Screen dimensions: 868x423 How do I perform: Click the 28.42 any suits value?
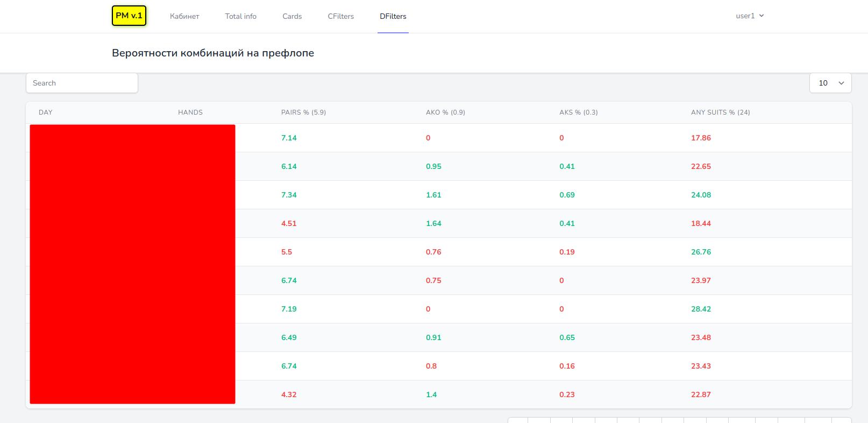[701, 309]
